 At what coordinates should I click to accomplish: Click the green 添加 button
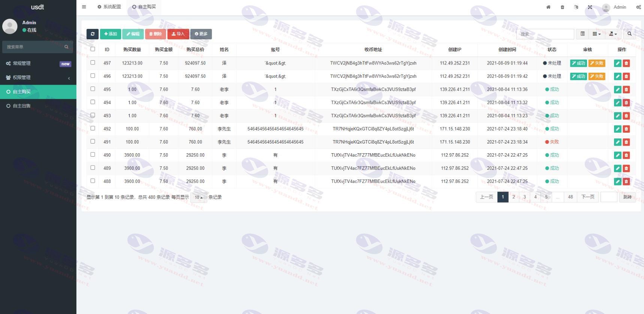coord(111,34)
